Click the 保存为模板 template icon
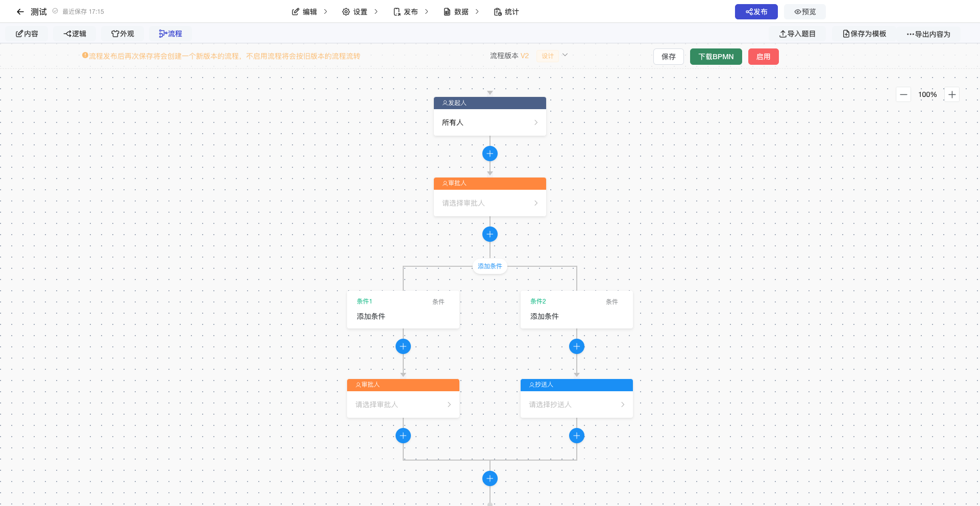 (x=846, y=34)
